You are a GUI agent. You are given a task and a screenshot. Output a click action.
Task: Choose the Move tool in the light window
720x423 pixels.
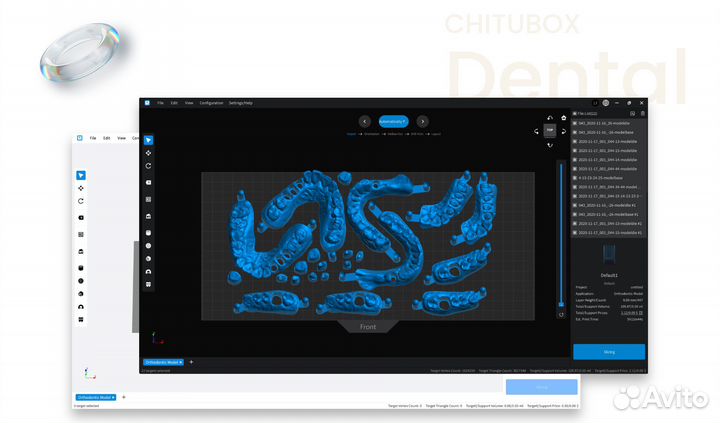[81, 188]
